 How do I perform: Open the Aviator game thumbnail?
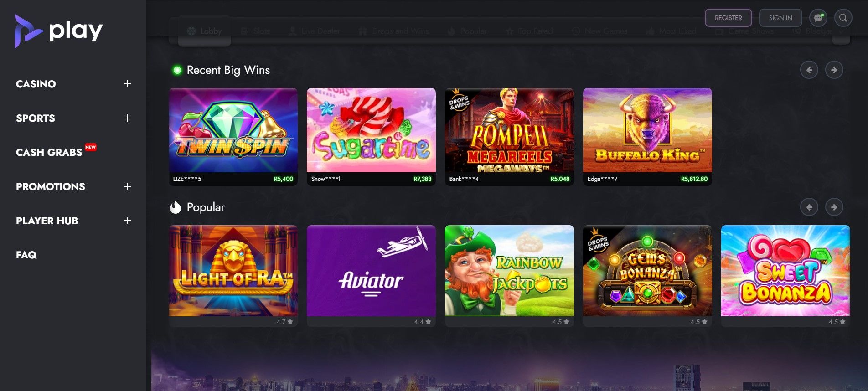371,271
